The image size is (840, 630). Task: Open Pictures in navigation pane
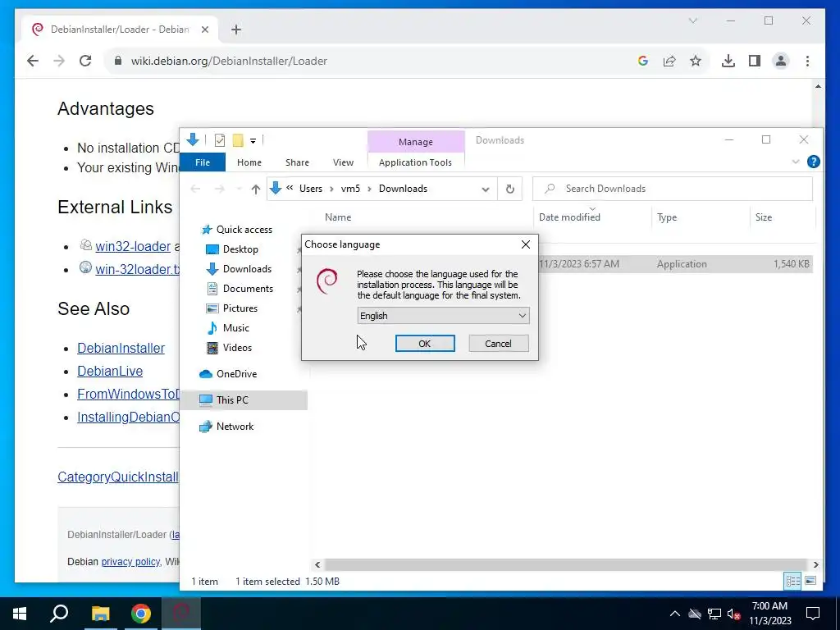pos(240,308)
